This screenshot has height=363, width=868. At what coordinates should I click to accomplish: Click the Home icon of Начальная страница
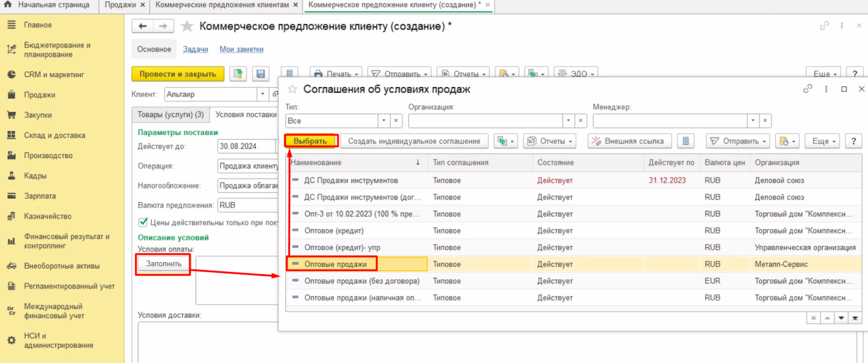[8, 5]
